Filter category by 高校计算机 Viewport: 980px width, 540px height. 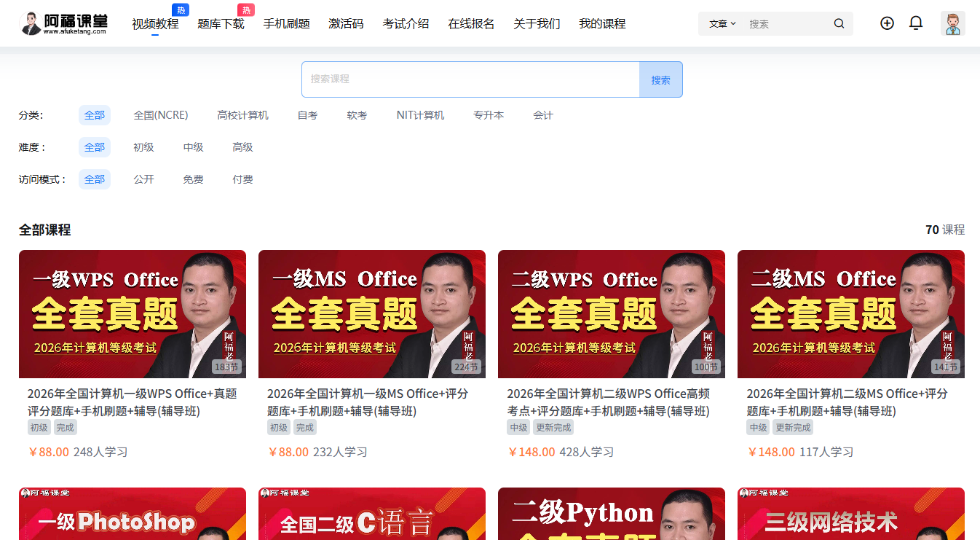[x=242, y=115]
